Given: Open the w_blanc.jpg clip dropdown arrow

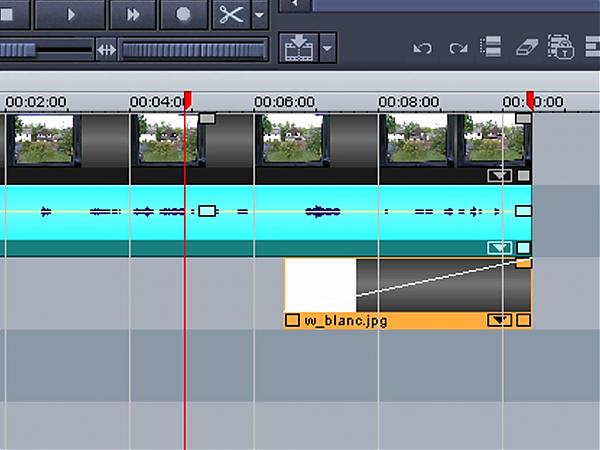Looking at the screenshot, I should point(500,320).
